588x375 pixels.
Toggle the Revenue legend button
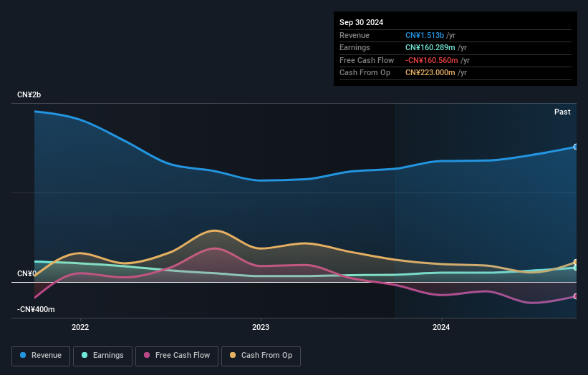[40, 356]
